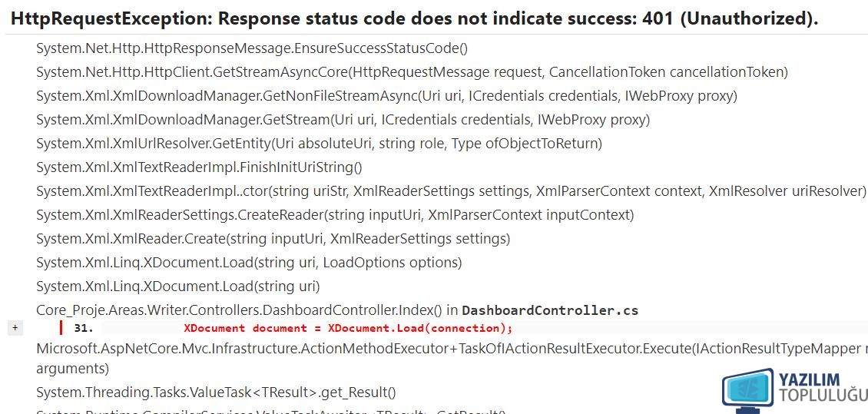Image resolution: width=868 pixels, height=414 pixels.
Task: Select the XmlReaderSettings.CreateReader stack frame
Action: (335, 215)
